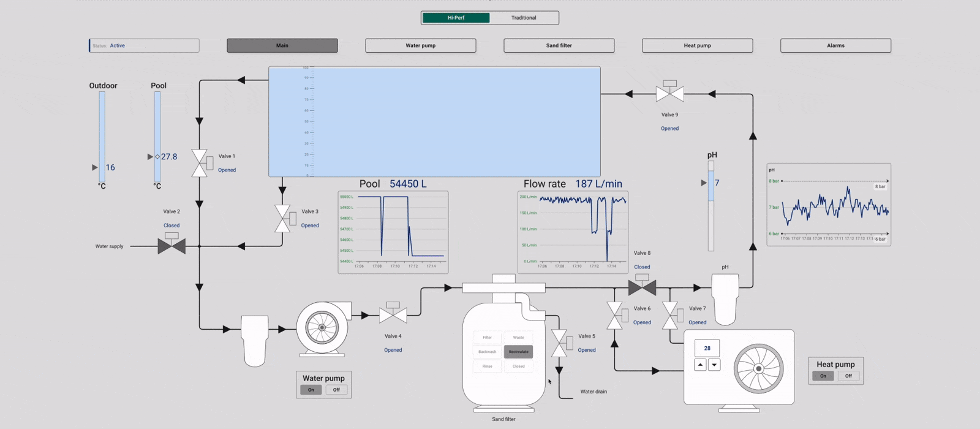The image size is (980, 429).
Task: Select the water pump impeller graphic
Action: (x=322, y=328)
